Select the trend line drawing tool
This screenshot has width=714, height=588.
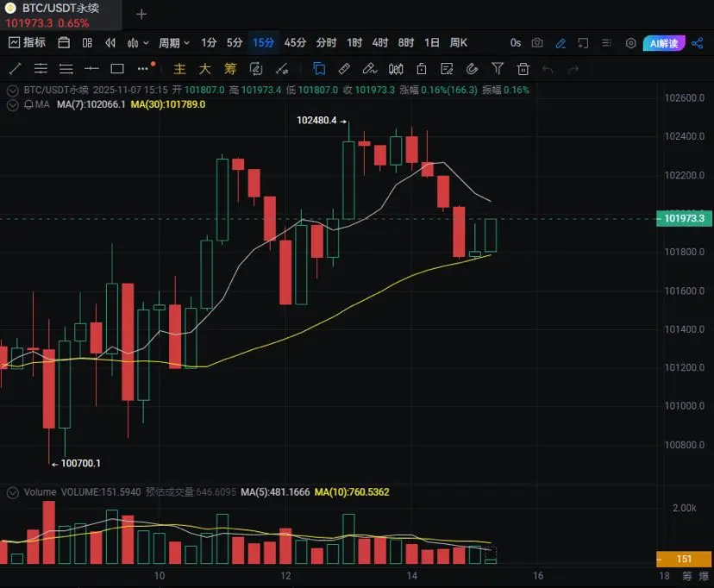[x=15, y=69]
